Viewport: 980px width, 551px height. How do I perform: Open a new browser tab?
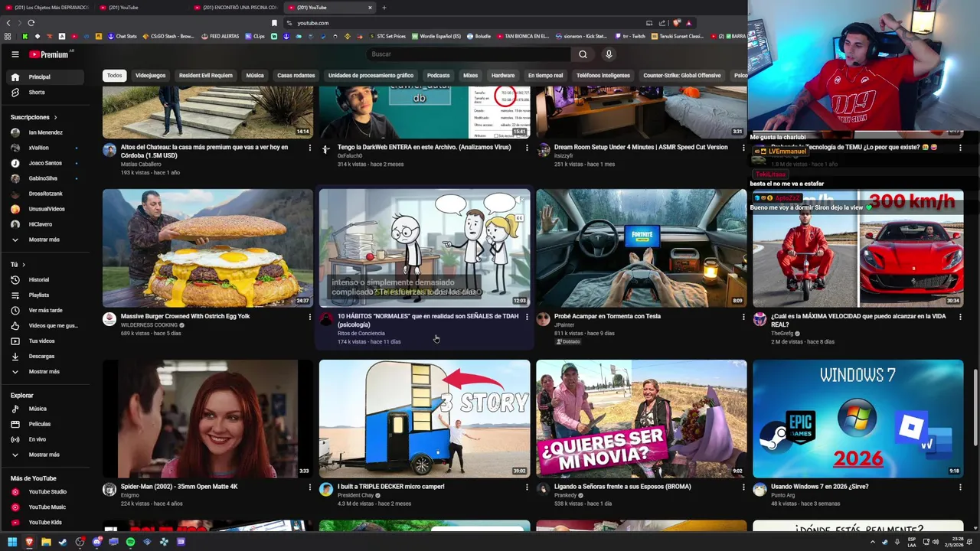pos(384,8)
